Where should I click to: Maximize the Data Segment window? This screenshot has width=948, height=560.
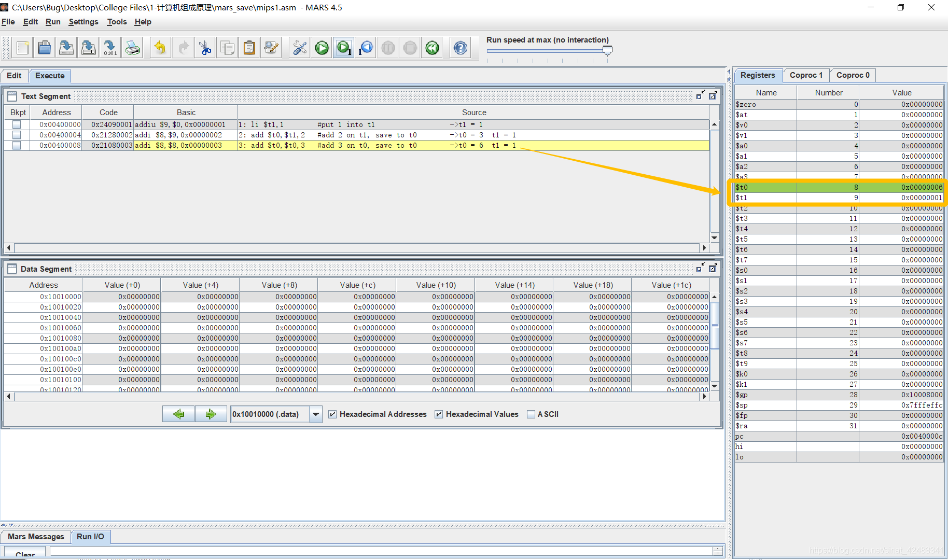[713, 268]
